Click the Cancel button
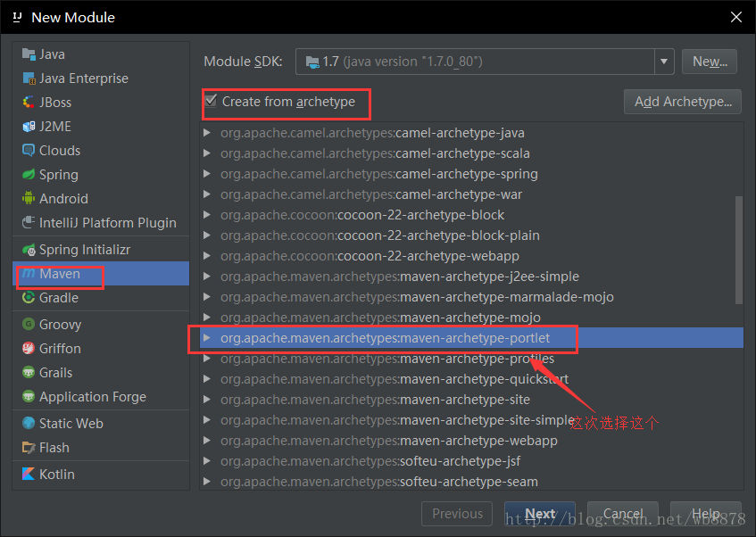 click(x=622, y=514)
